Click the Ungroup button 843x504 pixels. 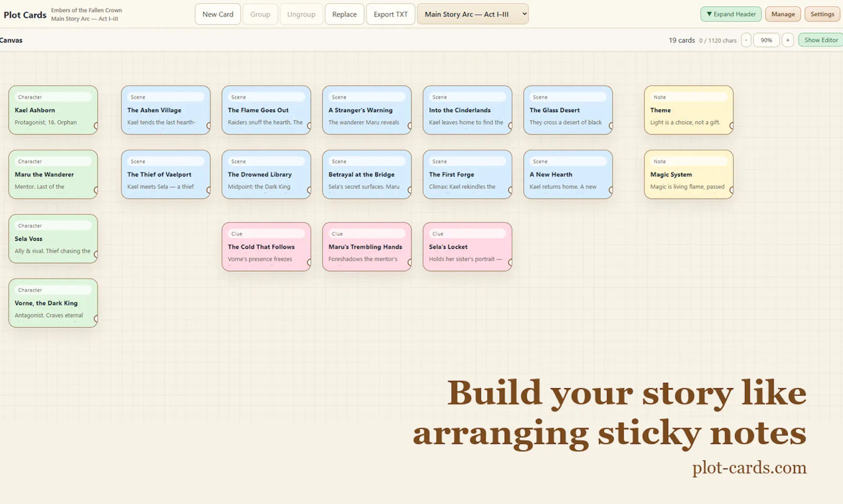(x=301, y=14)
